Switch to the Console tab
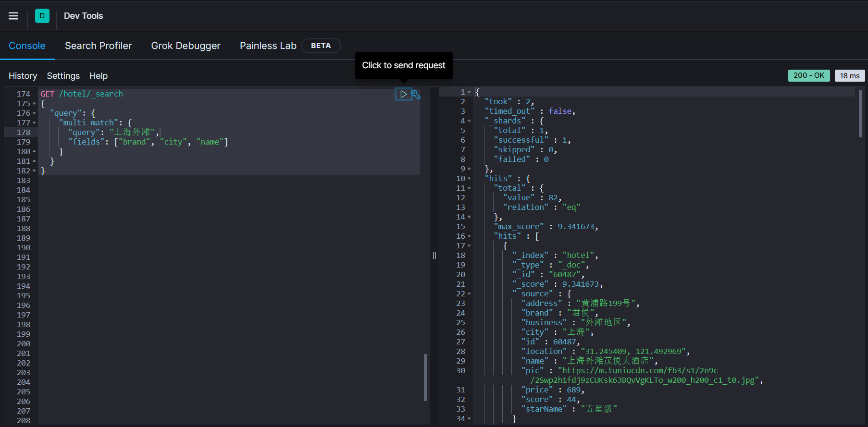The image size is (868, 427). pos(27,46)
